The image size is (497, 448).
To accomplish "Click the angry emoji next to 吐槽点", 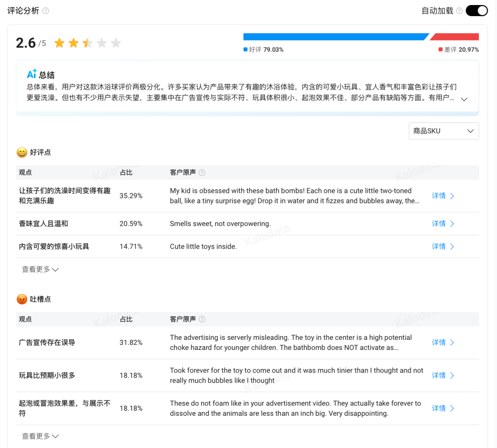I will [x=22, y=298].
